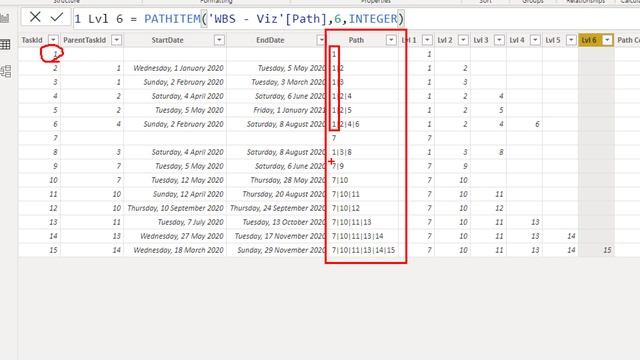This screenshot has height=360, width=640.
Task: Click path cell '7|10|11|13|14'
Action: pyautogui.click(x=358, y=236)
